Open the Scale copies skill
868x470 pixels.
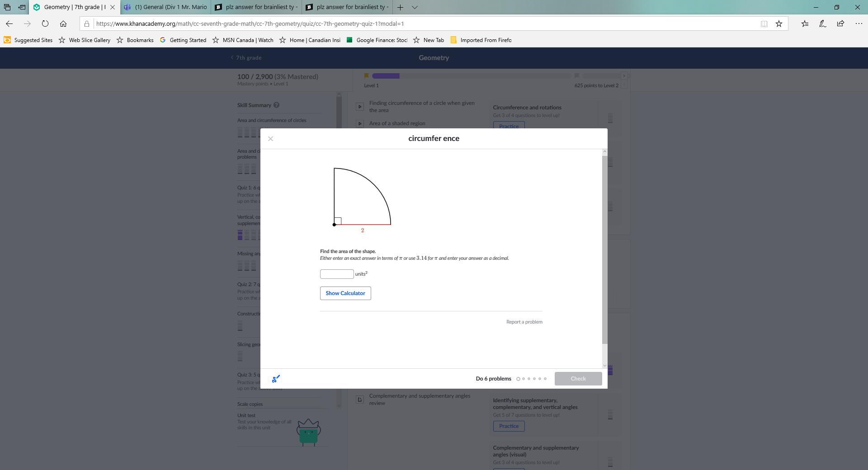(250, 404)
